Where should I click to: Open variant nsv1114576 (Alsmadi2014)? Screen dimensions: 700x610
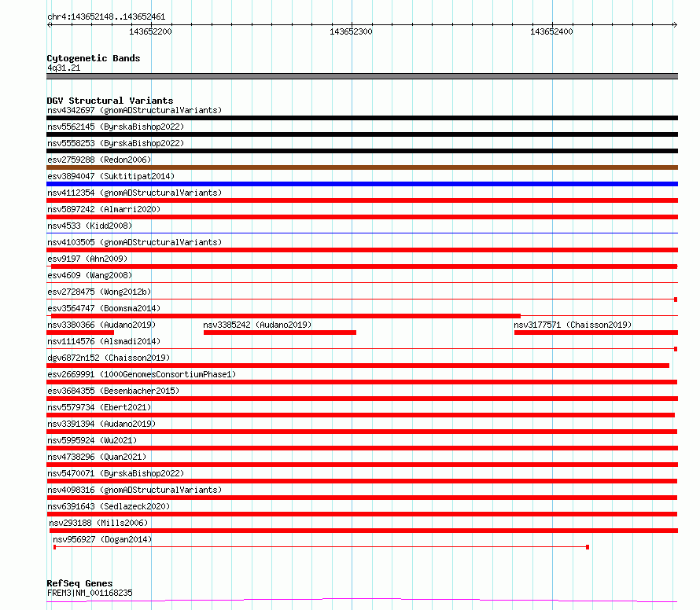click(104, 341)
